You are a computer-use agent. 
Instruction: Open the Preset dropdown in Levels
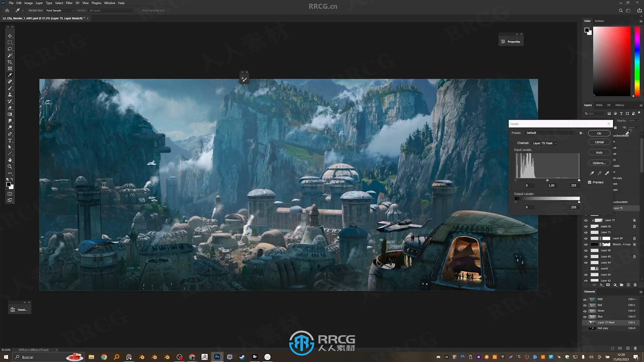tap(550, 133)
